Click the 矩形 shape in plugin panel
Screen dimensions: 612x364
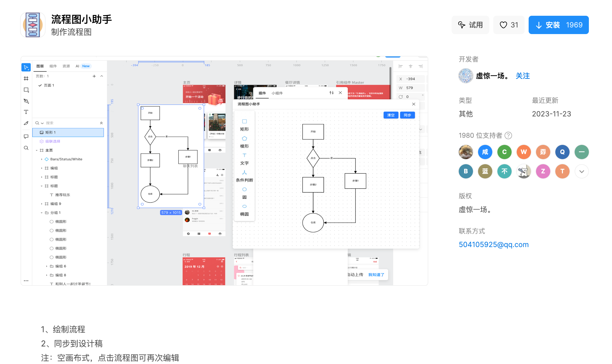pos(244,125)
